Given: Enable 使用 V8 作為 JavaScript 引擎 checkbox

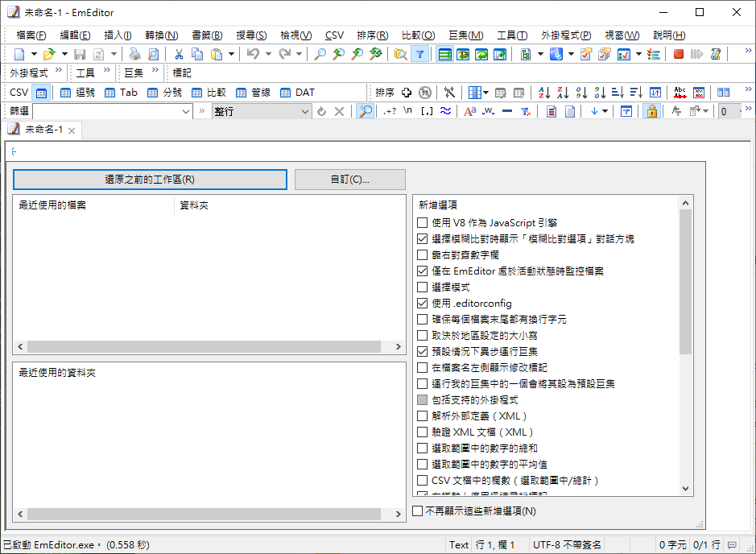Looking at the screenshot, I should click(423, 223).
